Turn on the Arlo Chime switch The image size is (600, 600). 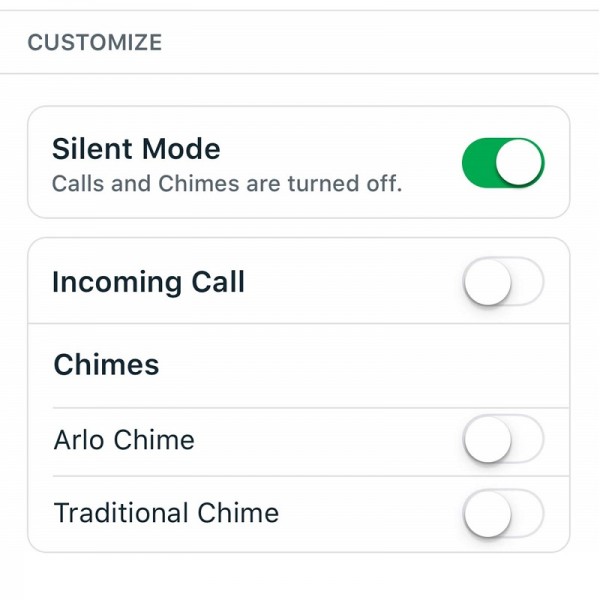tap(504, 439)
